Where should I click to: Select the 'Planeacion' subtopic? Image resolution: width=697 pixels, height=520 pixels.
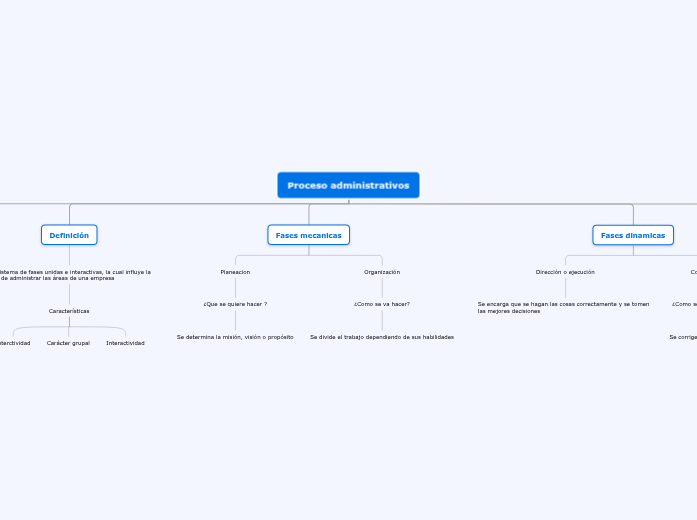235,272
